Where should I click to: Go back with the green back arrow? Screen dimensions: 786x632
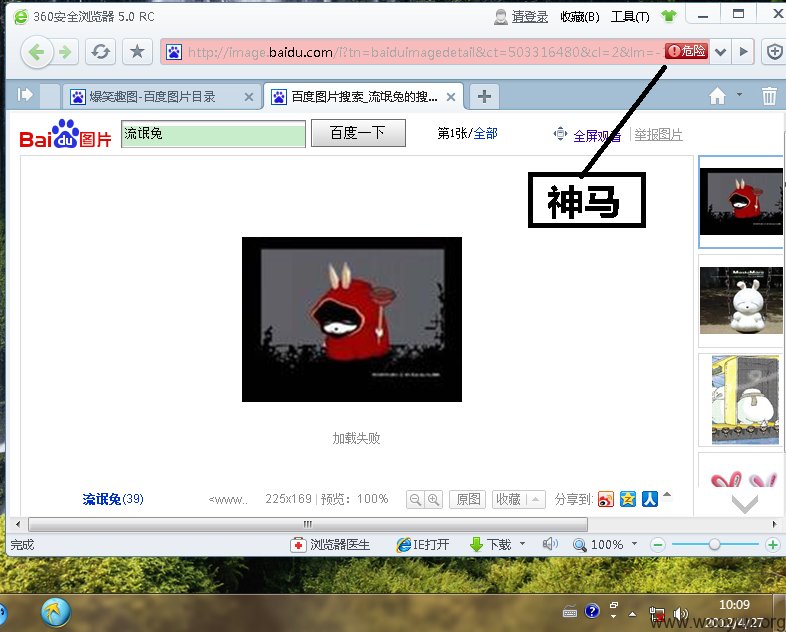(37, 52)
